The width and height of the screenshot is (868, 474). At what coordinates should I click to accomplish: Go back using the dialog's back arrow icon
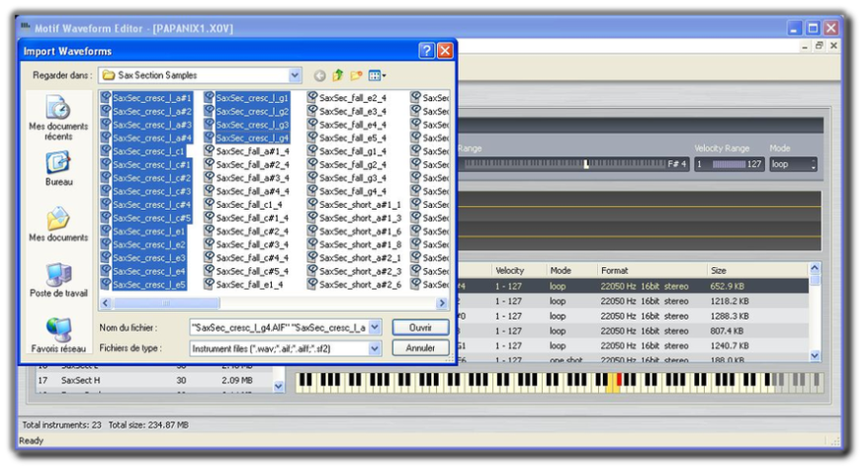coord(319,75)
